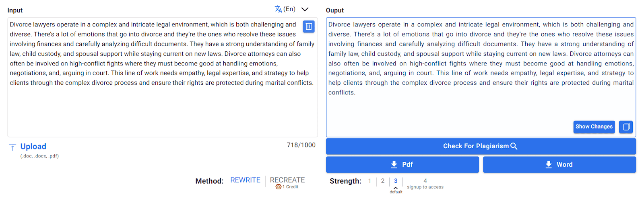Pick Strength level 4
644x198 pixels.
click(425, 181)
